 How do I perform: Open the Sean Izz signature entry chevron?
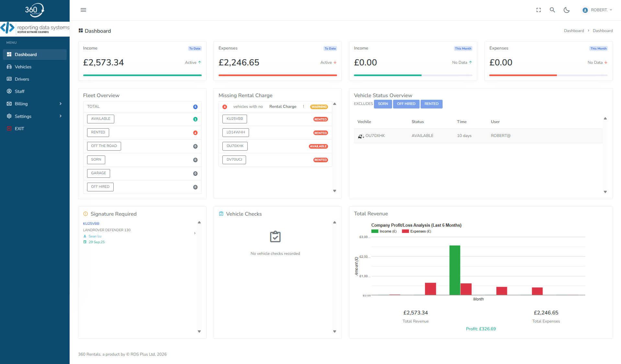click(195, 233)
